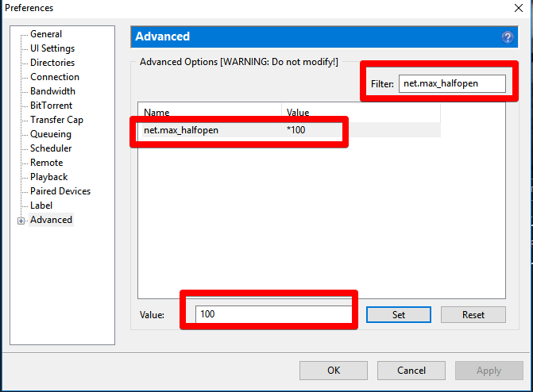533x392 pixels.
Task: Select Playback category
Action: click(48, 177)
